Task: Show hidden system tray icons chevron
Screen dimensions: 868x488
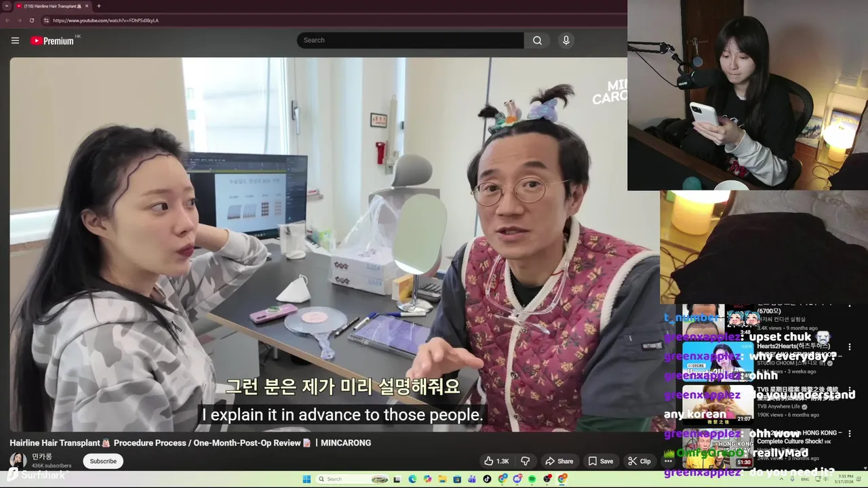Action: 782,479
